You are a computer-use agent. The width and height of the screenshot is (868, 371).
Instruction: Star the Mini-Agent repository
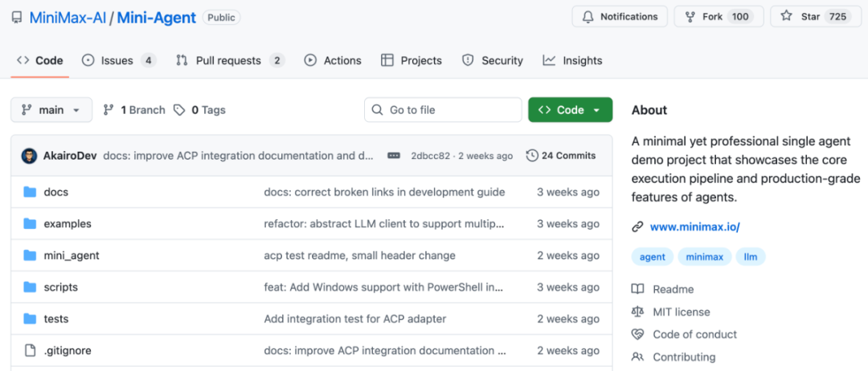[815, 17]
